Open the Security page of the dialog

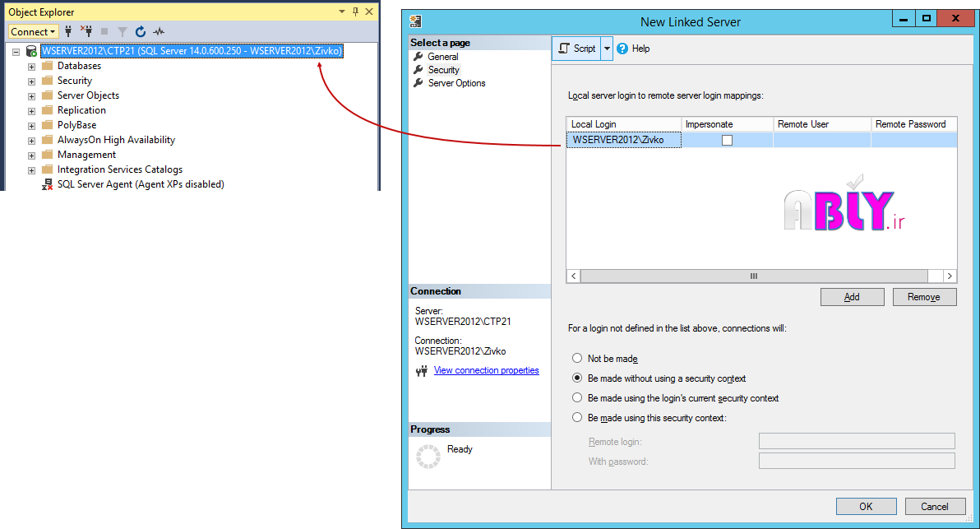coord(444,69)
